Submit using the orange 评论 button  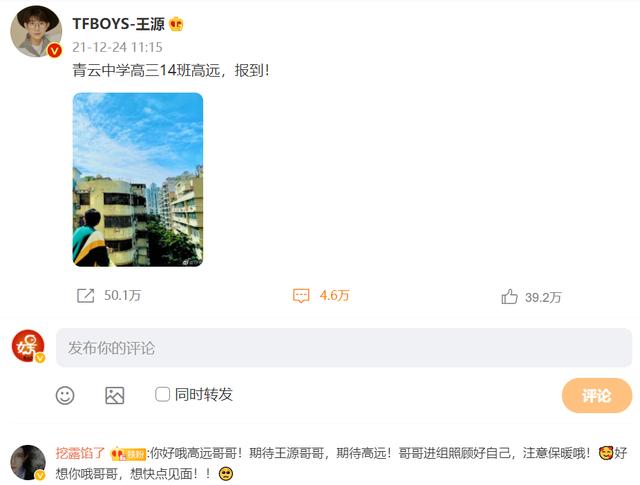(x=597, y=395)
